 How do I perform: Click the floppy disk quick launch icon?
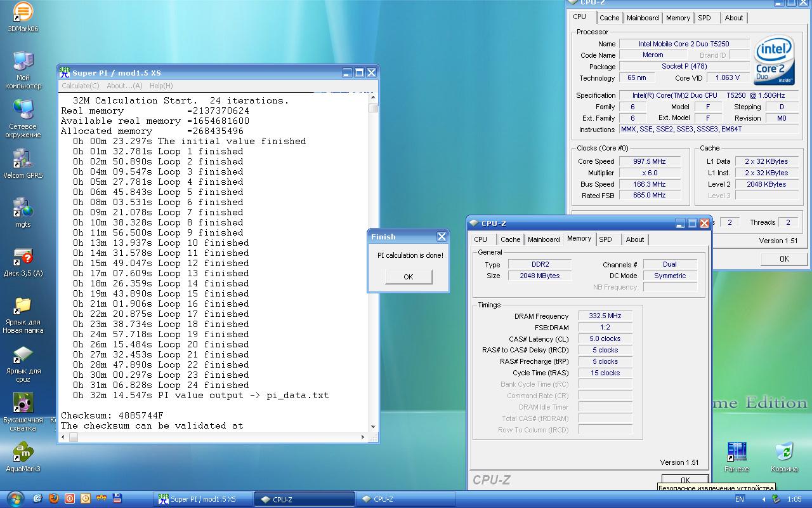pyautogui.click(x=117, y=498)
